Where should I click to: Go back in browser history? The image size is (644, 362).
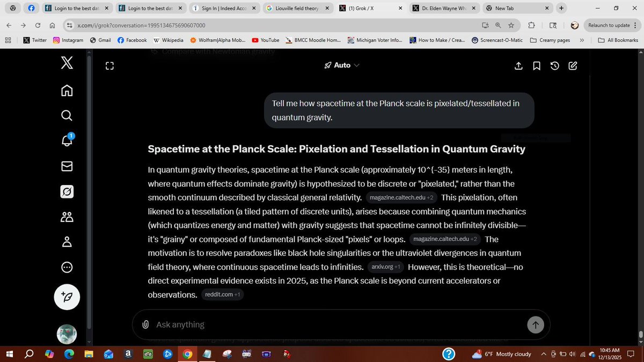(9, 25)
